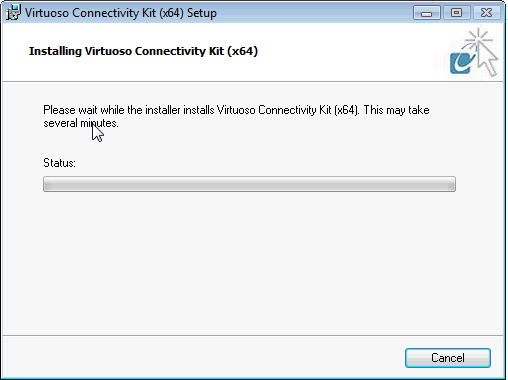Click the Cancel button
508x380 pixels.
pos(448,358)
